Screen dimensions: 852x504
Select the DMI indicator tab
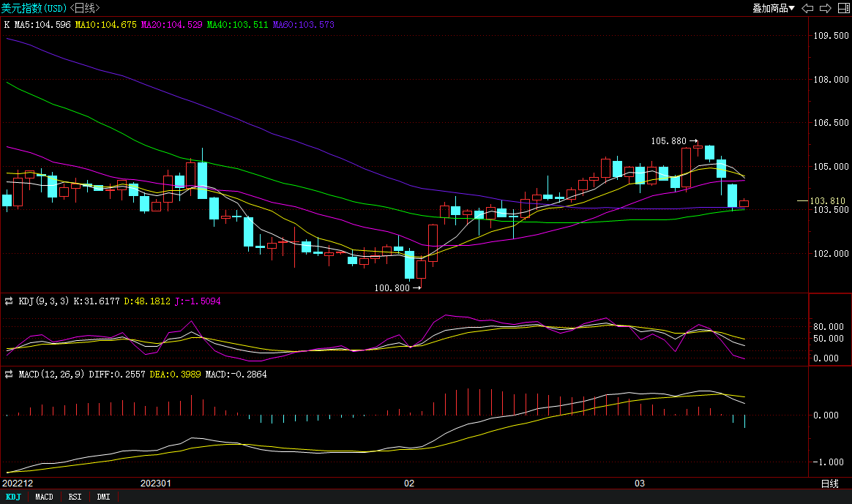pyautogui.click(x=103, y=497)
